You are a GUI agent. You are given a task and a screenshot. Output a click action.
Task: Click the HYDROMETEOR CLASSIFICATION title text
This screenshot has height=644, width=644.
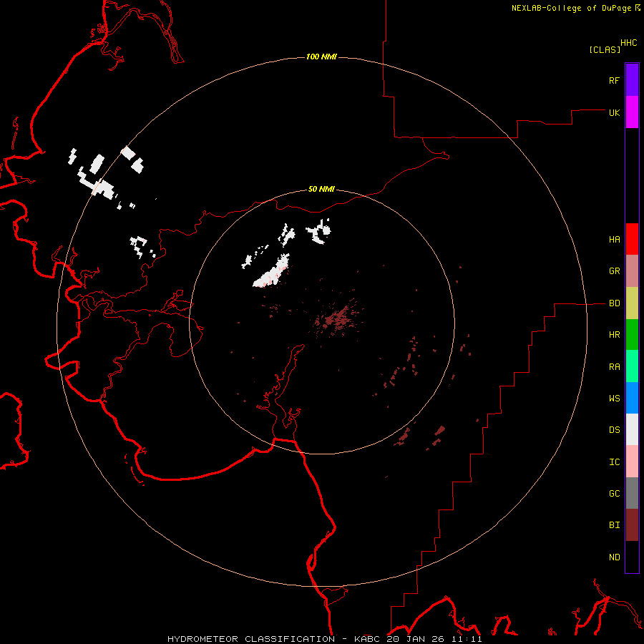(x=251, y=639)
